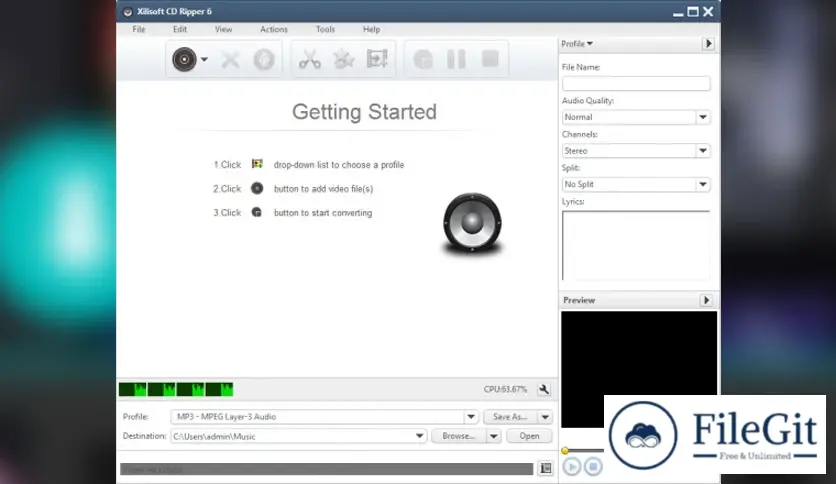The height and width of the screenshot is (484, 836).
Task: Click the bottom status progress bar
Action: click(326, 469)
